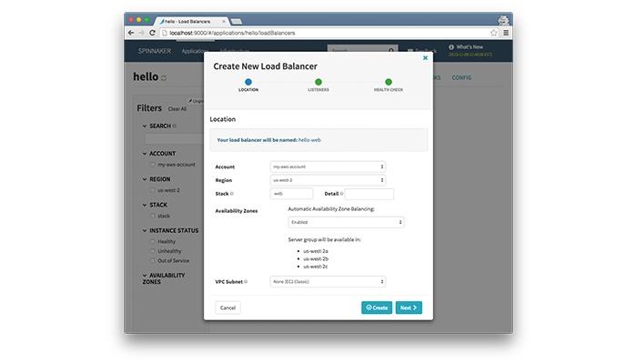Open the Automatic Availability Zone Balancing dropdown
The width and height of the screenshot is (637, 364).
[346, 222]
